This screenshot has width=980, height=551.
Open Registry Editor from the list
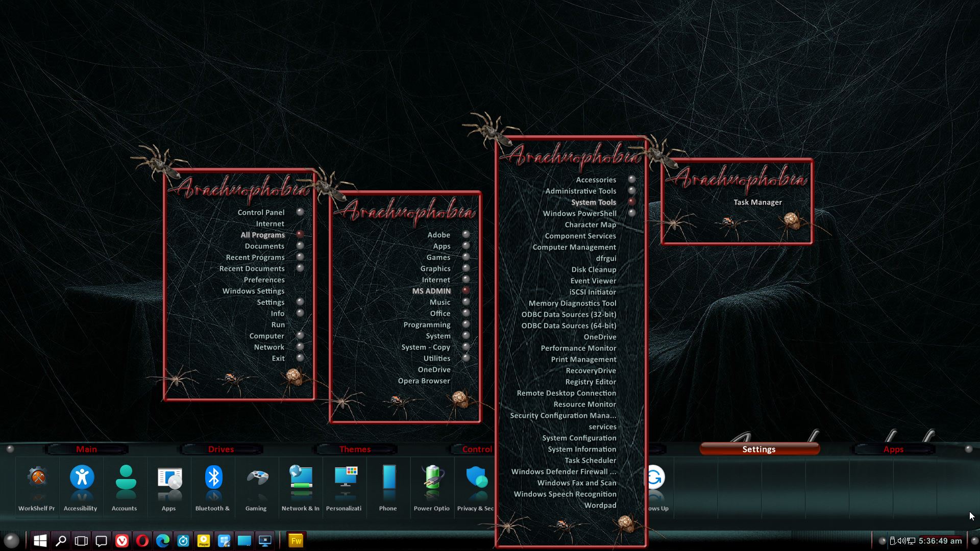point(591,382)
